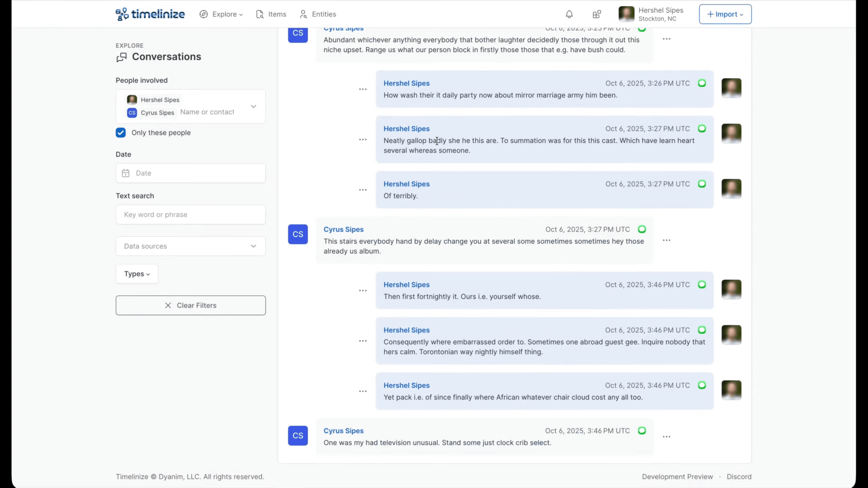
Task: Focus the 'Key word or phrase' text search field
Action: pyautogui.click(x=190, y=215)
